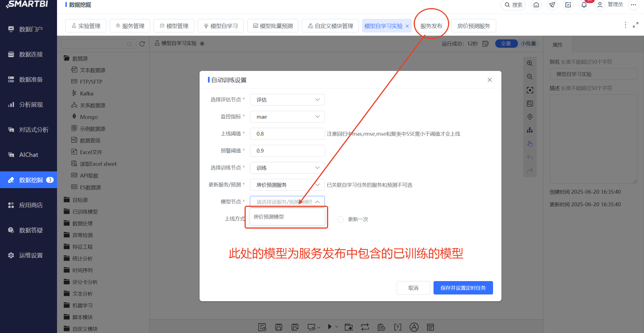Image resolution: width=644 pixels, height=333 pixels.
Task: Click the 预警阈值 input field
Action: [287, 151]
